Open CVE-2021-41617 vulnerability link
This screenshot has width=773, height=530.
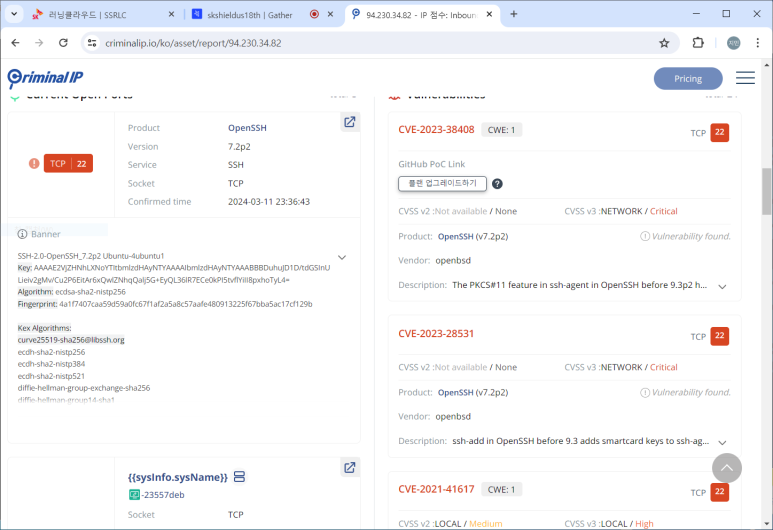pyautogui.click(x=436, y=489)
